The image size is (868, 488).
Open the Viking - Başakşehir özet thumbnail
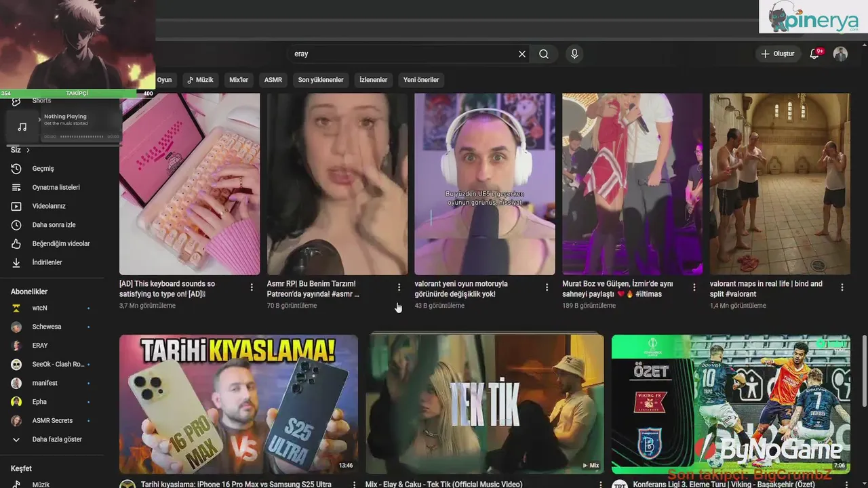[x=731, y=404]
